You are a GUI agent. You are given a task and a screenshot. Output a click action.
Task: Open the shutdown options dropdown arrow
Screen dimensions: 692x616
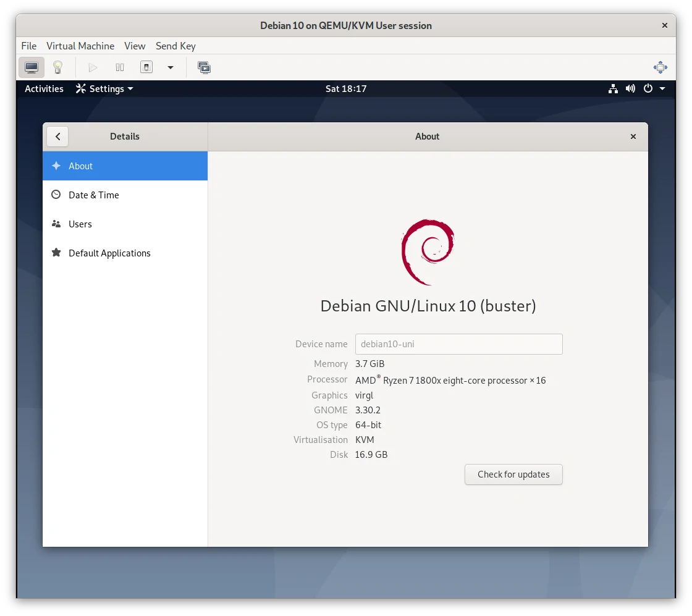coord(171,67)
